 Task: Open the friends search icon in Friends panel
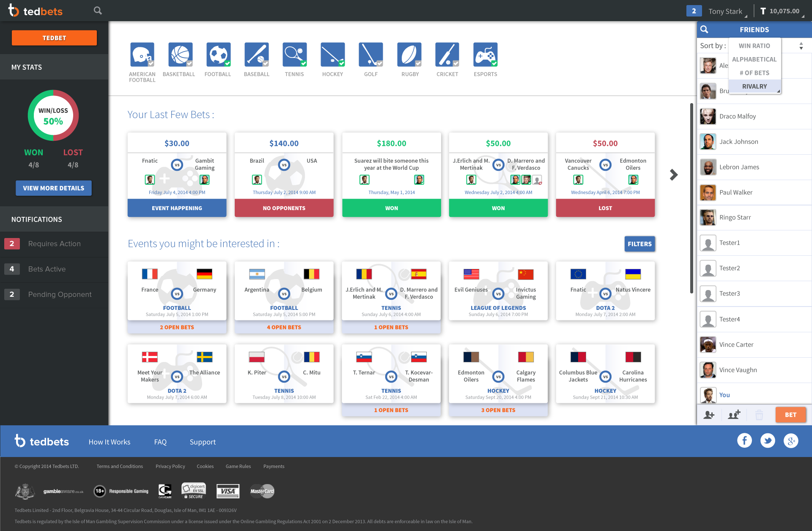point(704,30)
